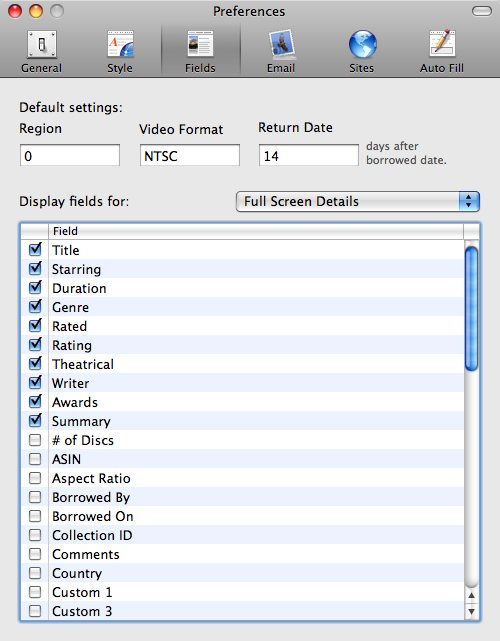Click the scroll up arrow in field list
The width and height of the screenshot is (500, 641).
(471, 596)
